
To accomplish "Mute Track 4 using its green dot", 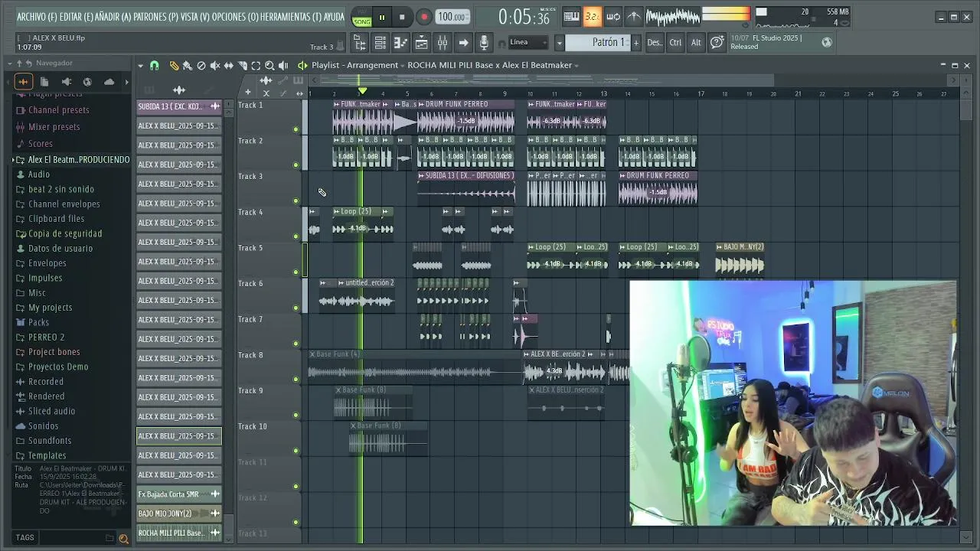I will [296, 236].
